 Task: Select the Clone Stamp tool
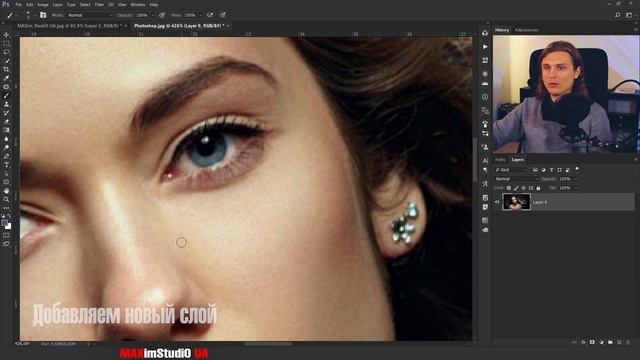[x=7, y=104]
